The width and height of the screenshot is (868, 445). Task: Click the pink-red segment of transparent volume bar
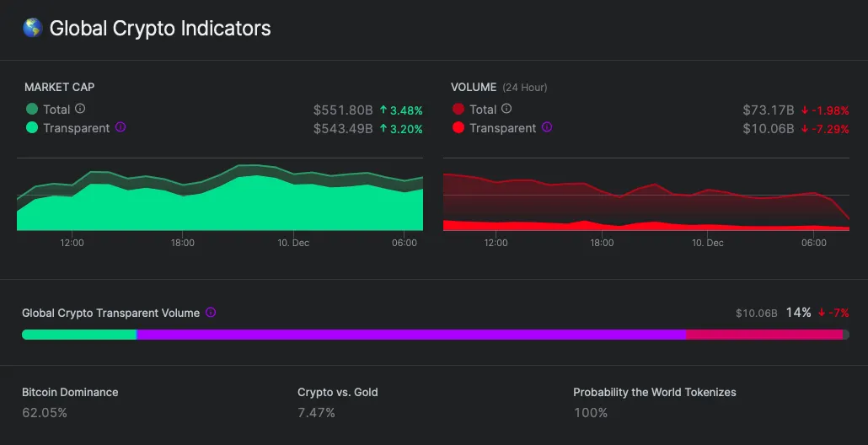[x=764, y=335]
